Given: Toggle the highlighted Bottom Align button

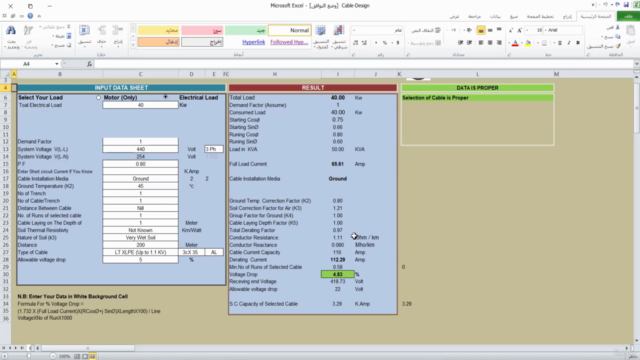Looking at the screenshot, I should [x=481, y=30].
